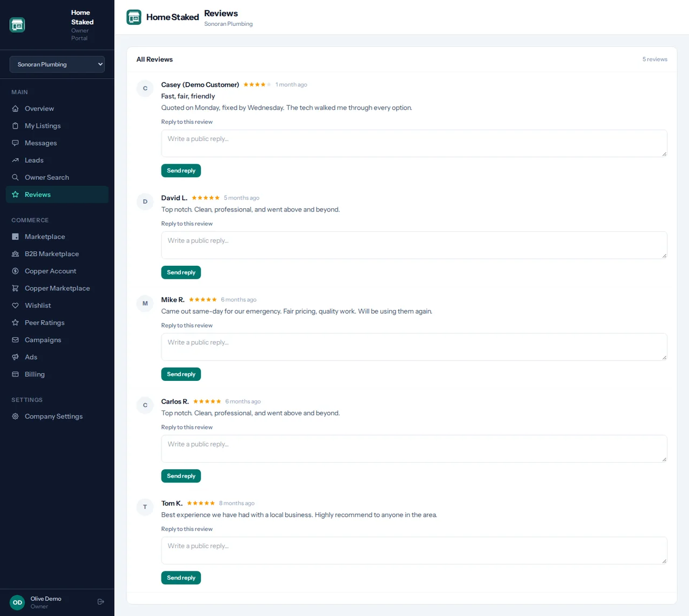Click Casey's C avatar circle
Screen dimensions: 689x616
[x=145, y=88]
